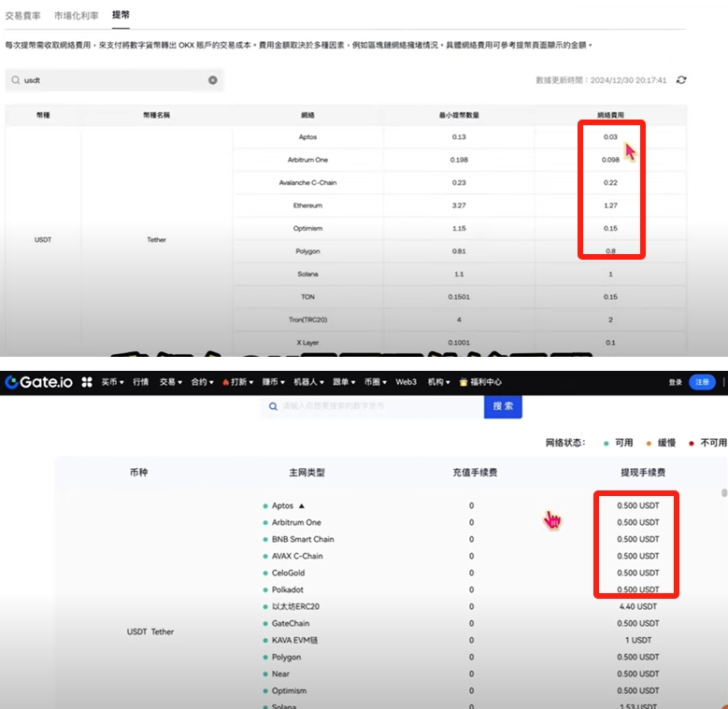This screenshot has height=709, width=728.
Task: Click the 4.40 USDT withdrawal fee
Action: point(638,607)
